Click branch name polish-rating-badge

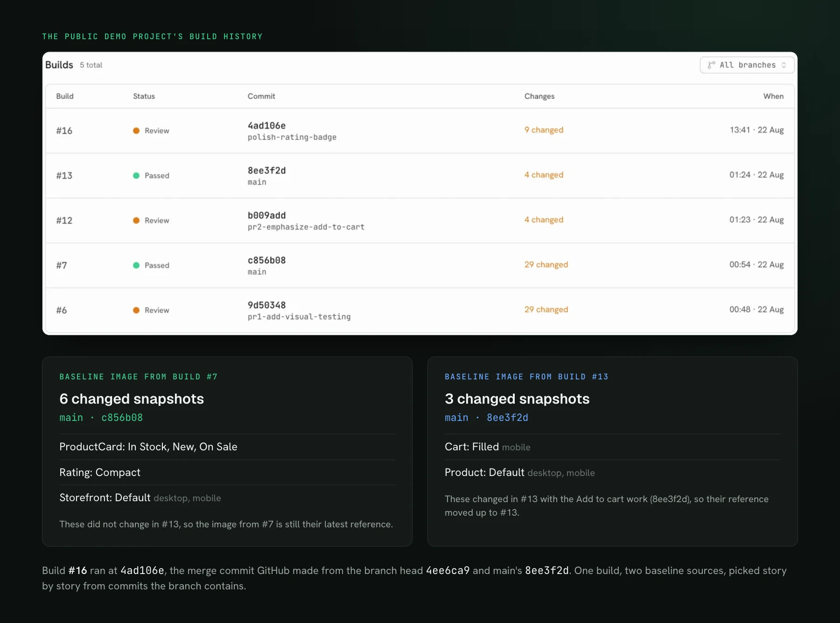pos(292,137)
